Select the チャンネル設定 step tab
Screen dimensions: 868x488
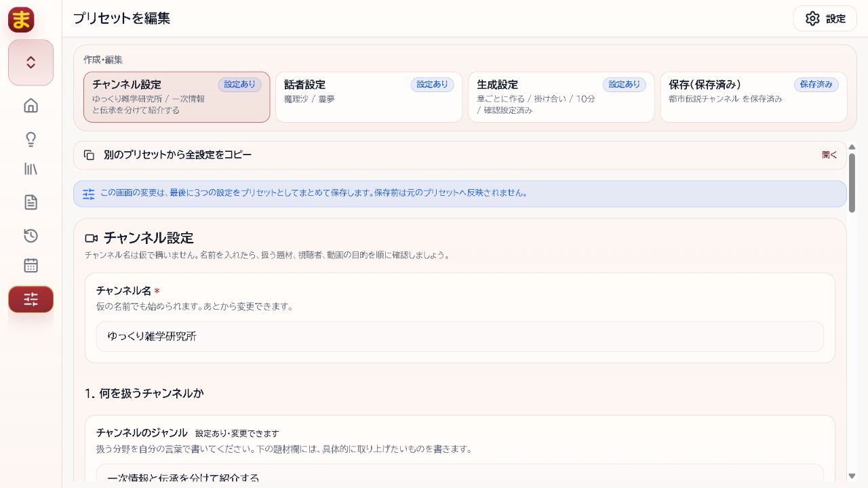pos(176,97)
